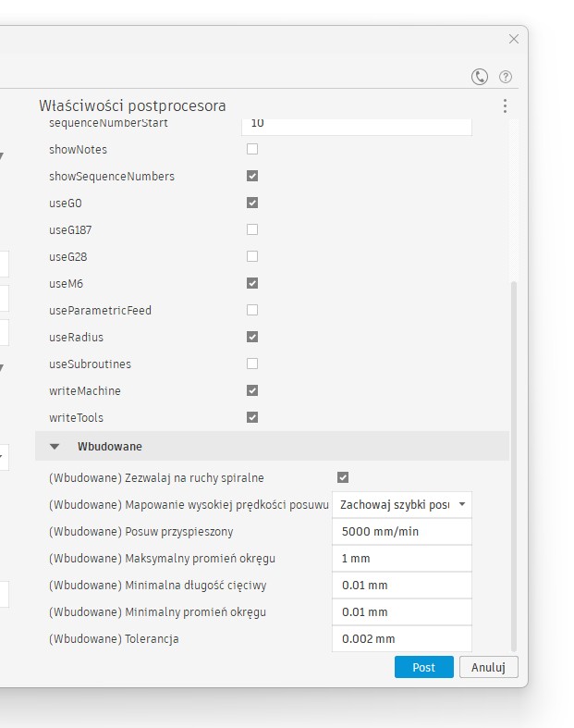Screen dimensions: 574x728
Task: Enable useParametricFeed checkbox
Action: (252, 310)
